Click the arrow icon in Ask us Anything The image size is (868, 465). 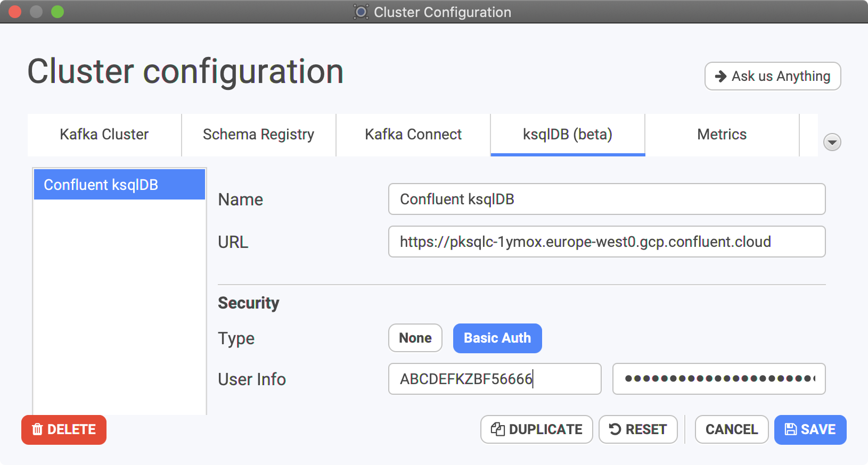[720, 76]
